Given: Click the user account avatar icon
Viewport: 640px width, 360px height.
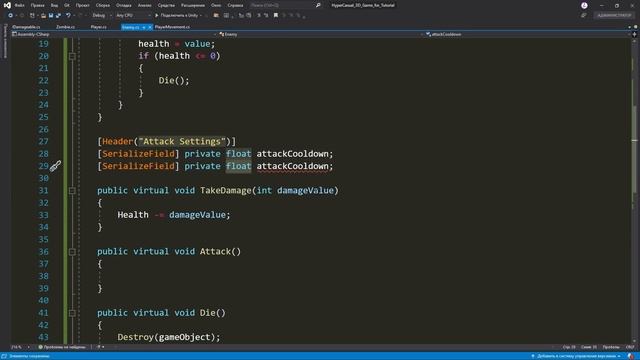Looking at the screenshot, I should pyautogui.click(x=584, y=5).
